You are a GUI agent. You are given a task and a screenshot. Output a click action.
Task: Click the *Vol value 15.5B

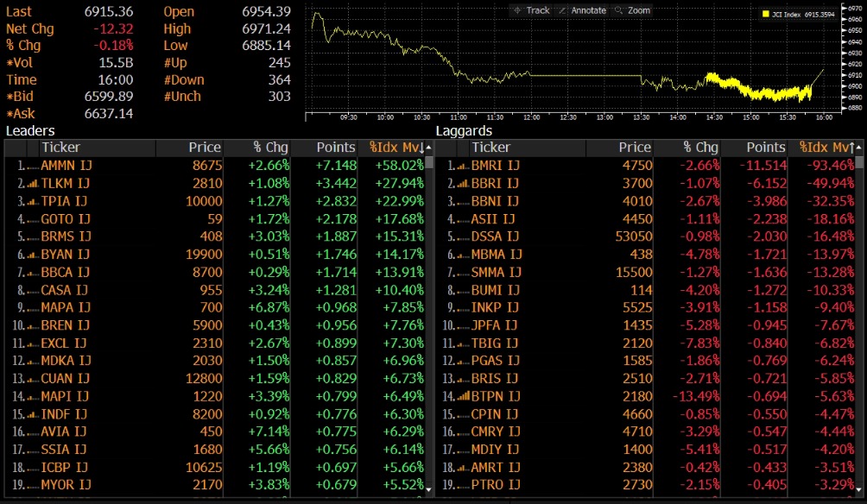116,62
